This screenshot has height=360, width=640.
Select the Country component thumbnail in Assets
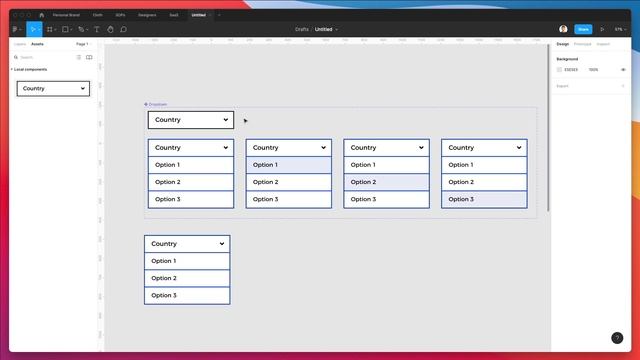coord(53,89)
